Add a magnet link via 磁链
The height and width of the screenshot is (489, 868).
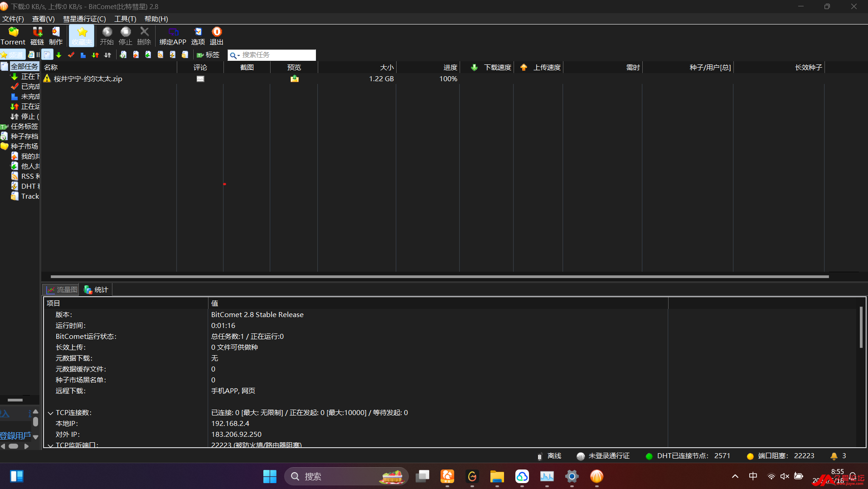[37, 36]
